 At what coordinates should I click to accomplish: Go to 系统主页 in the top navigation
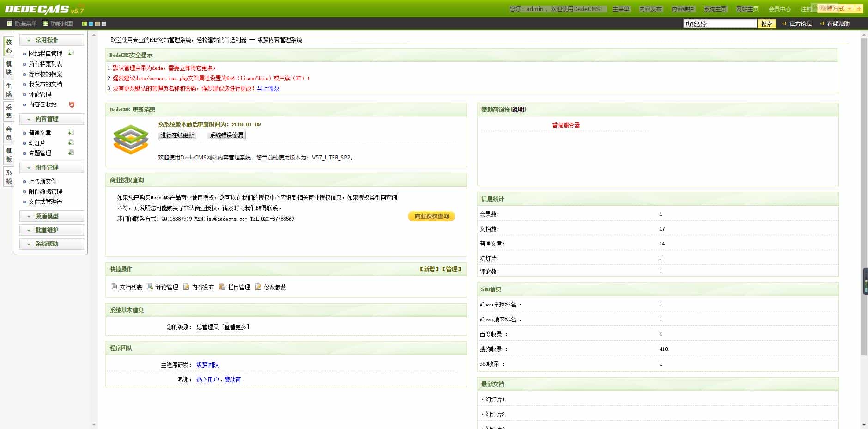tap(715, 9)
